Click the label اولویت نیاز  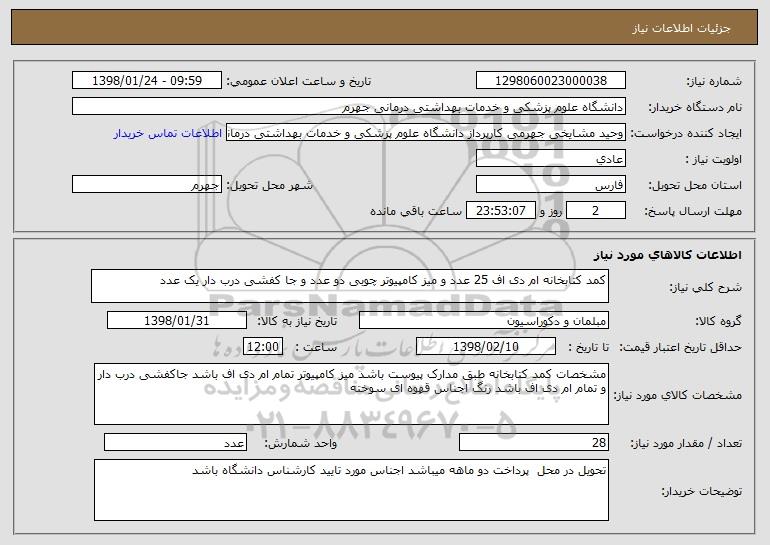pyautogui.click(x=714, y=160)
